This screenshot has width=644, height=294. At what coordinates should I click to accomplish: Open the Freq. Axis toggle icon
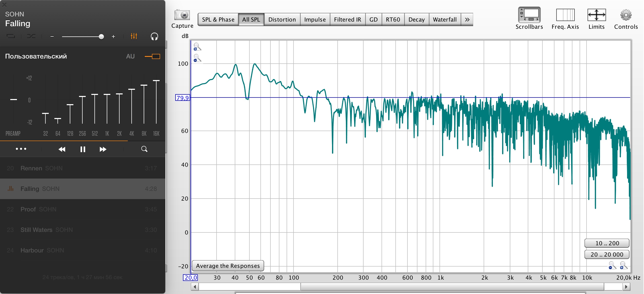click(565, 15)
